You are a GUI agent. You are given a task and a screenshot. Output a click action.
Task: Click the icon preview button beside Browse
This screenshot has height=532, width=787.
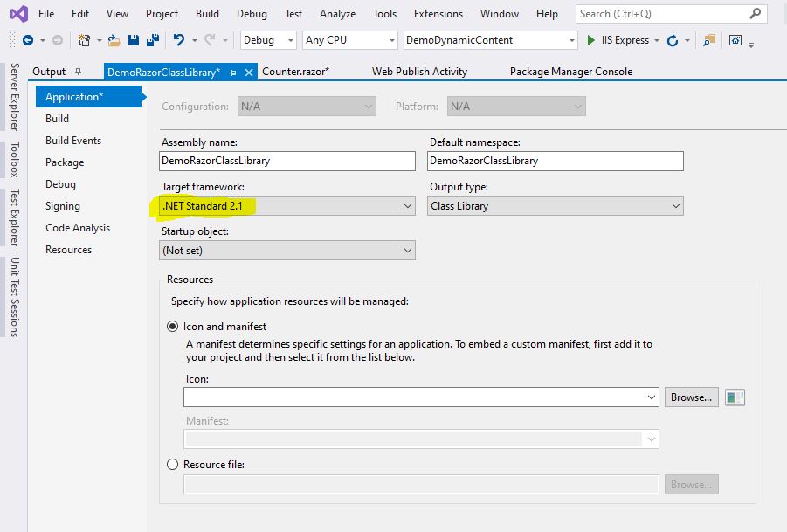pos(735,397)
